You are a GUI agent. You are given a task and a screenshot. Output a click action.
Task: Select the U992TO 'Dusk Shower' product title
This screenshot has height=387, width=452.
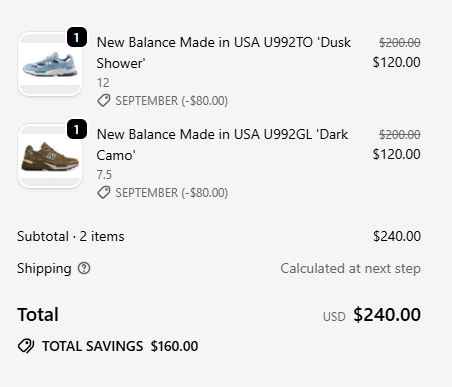224,53
